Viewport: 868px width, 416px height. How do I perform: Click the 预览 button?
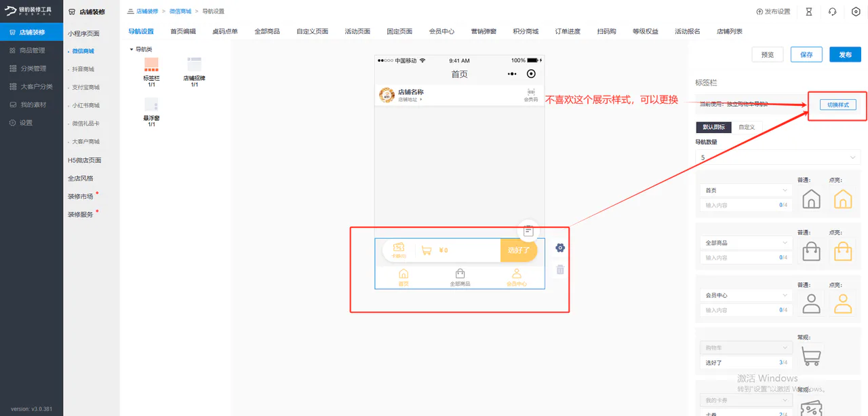point(768,55)
